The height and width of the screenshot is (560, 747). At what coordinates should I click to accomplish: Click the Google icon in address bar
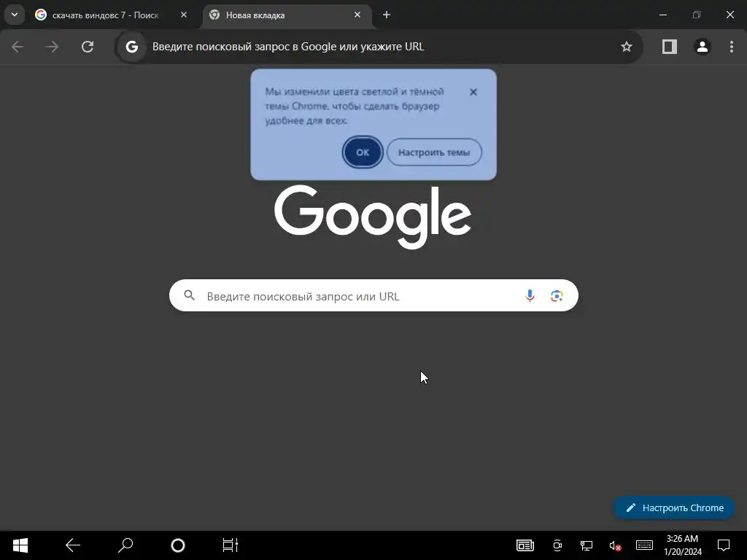(x=132, y=47)
